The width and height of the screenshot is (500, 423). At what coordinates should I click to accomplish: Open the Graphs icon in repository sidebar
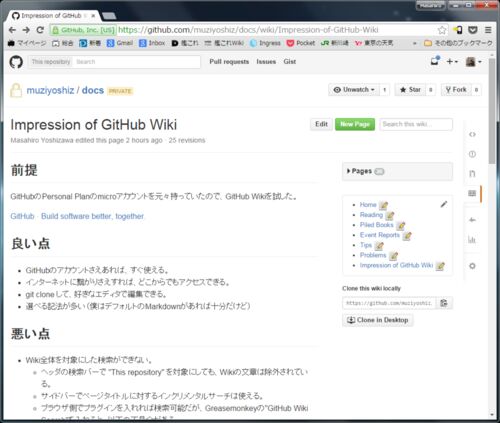tap(472, 240)
